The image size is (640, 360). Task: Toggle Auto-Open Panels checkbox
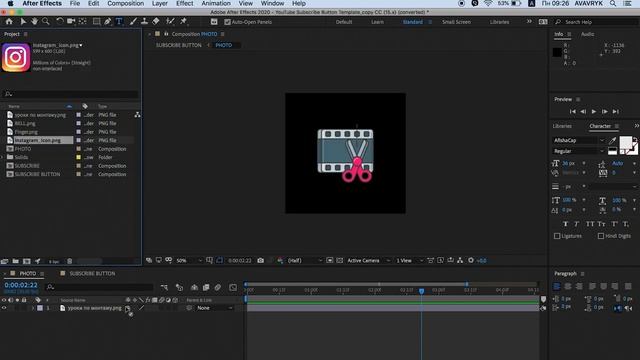(227, 22)
